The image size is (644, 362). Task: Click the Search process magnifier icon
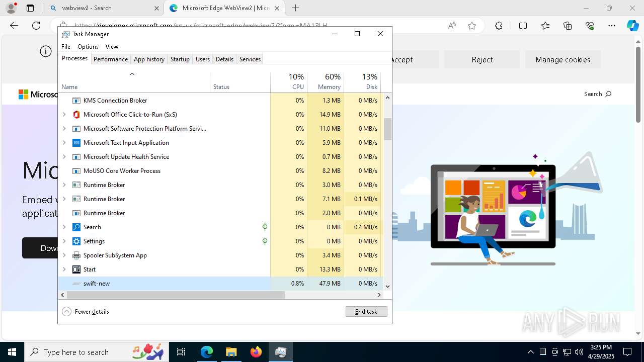(x=76, y=227)
